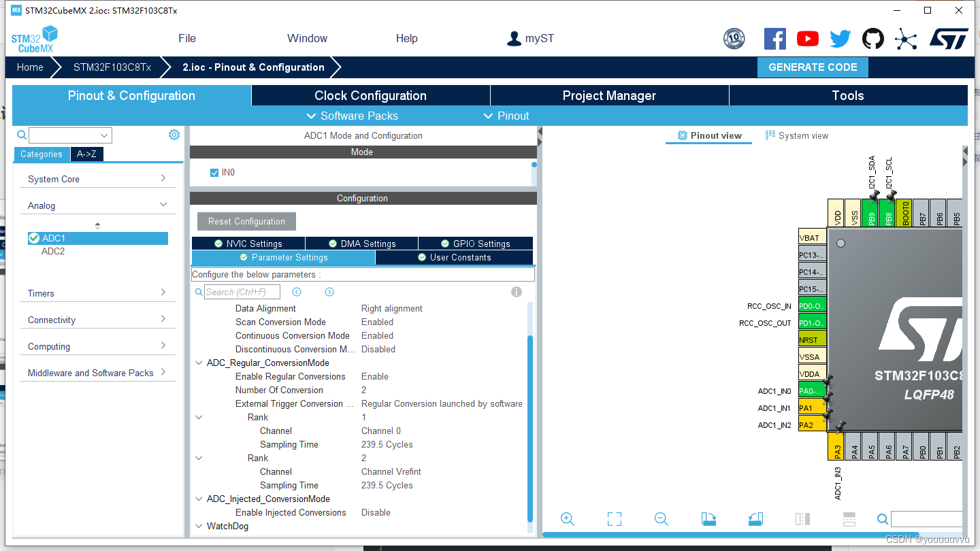Switch to the A->Z tab

coord(86,154)
